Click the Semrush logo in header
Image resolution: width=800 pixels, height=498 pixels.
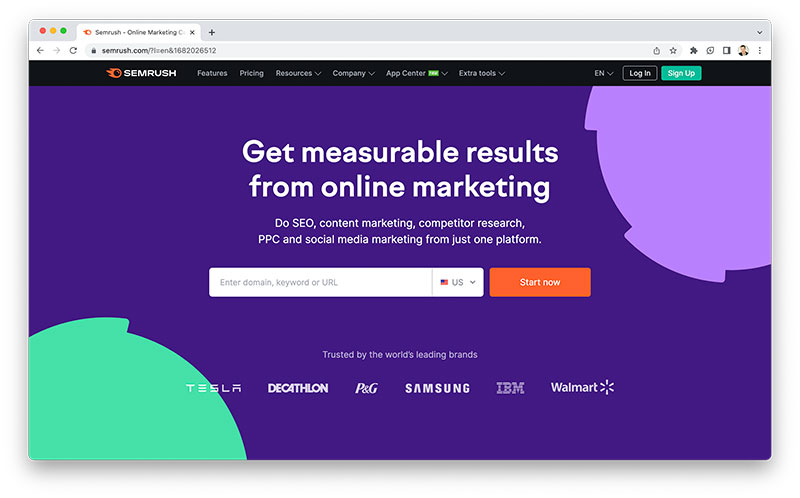point(141,73)
